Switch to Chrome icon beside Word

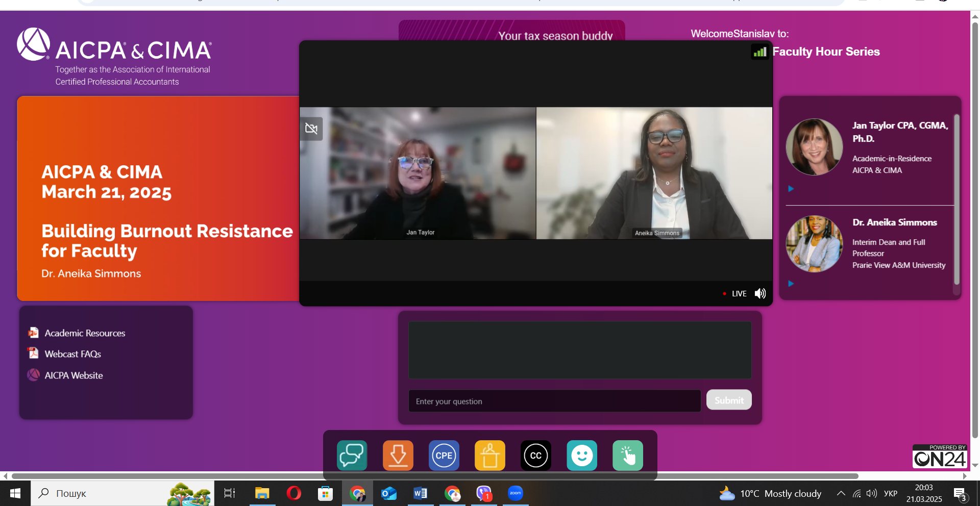pos(452,493)
